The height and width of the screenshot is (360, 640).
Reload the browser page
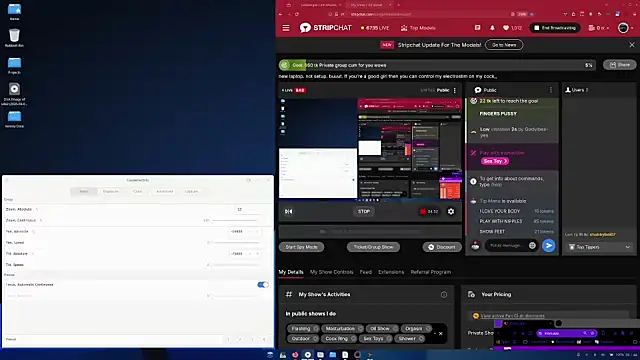[297, 14]
